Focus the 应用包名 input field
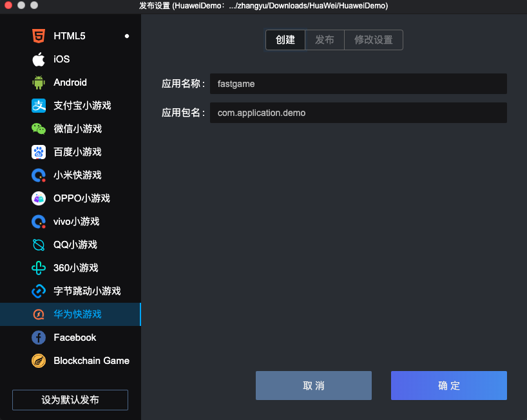The width and height of the screenshot is (527, 420). click(x=358, y=113)
